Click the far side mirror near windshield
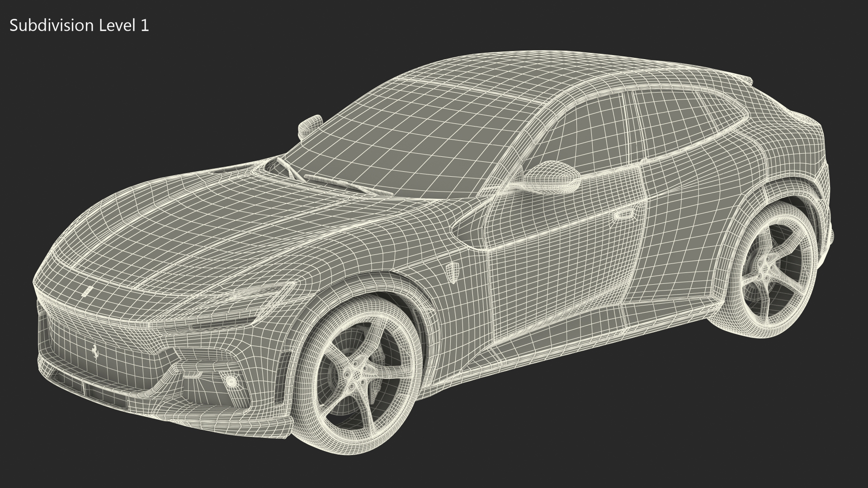The height and width of the screenshot is (488, 868). [310, 125]
